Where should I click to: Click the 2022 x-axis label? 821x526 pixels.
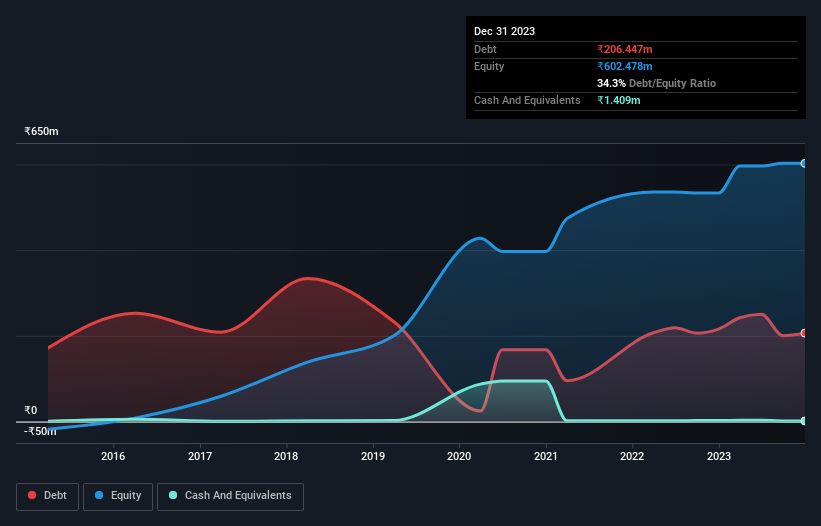tap(632, 456)
